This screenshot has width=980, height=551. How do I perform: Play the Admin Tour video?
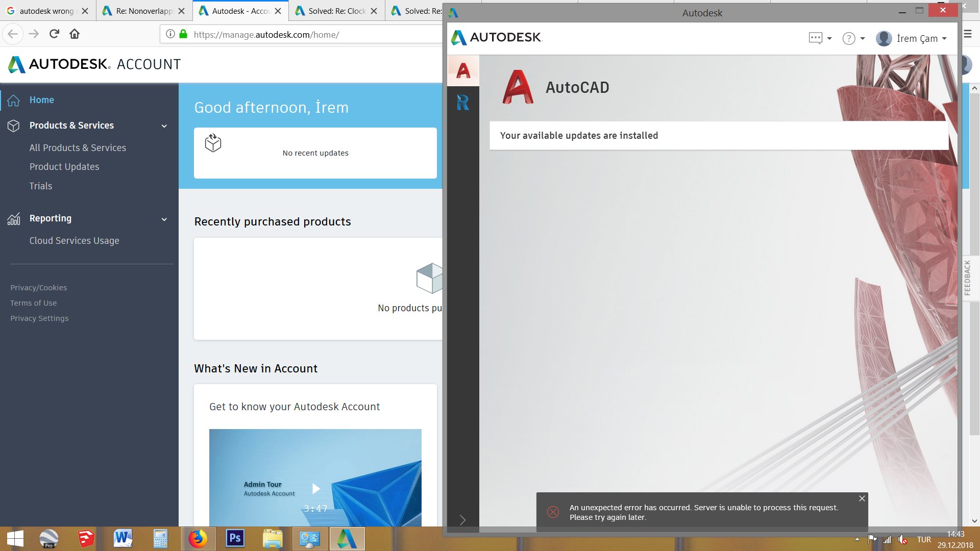point(316,489)
